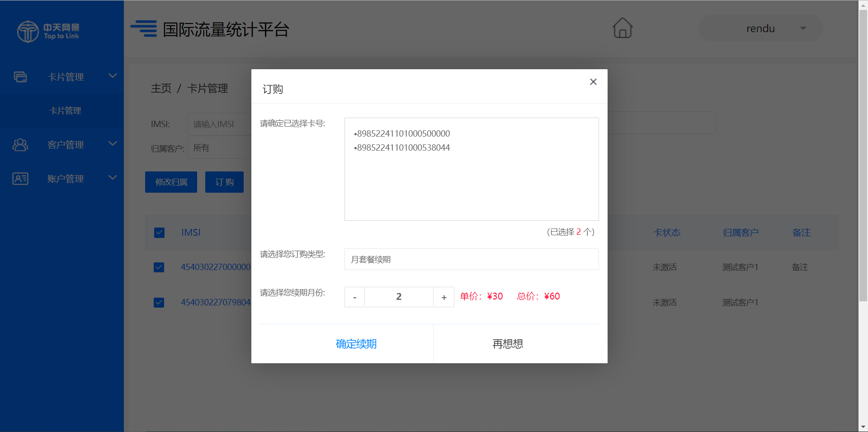Open the 归属客户 所有 dropdown
Image resolution: width=868 pixels, height=432 pixels.
click(x=219, y=148)
